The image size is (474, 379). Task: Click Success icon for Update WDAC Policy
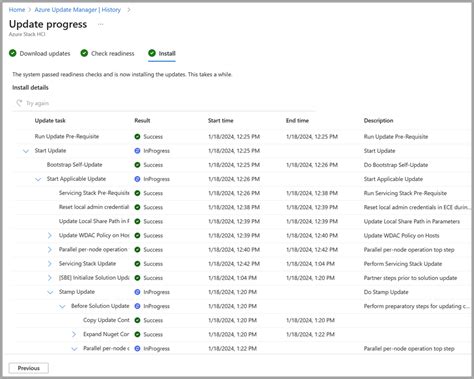(x=137, y=235)
